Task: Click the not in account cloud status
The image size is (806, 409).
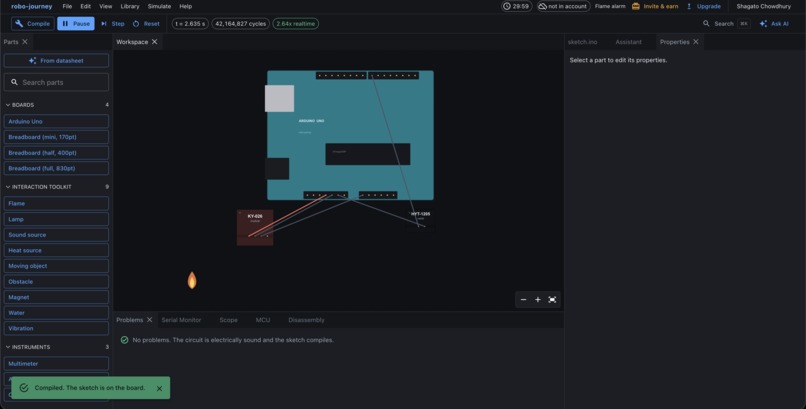Action: [x=563, y=6]
